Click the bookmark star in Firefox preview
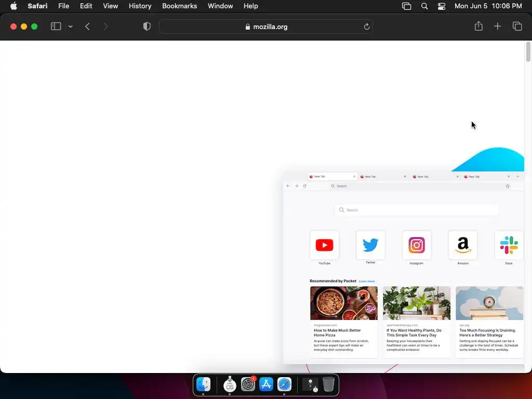The image size is (532, 399). (x=508, y=186)
